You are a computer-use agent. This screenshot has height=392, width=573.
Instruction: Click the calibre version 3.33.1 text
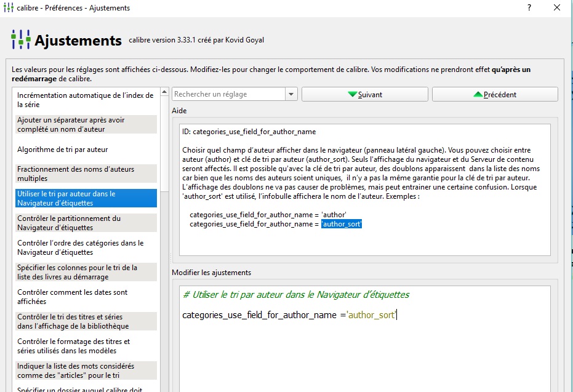pyautogui.click(x=196, y=40)
